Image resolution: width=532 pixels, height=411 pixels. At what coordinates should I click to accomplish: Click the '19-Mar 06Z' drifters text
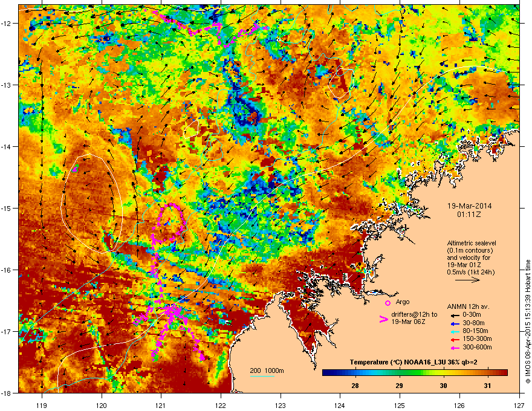[408, 322]
